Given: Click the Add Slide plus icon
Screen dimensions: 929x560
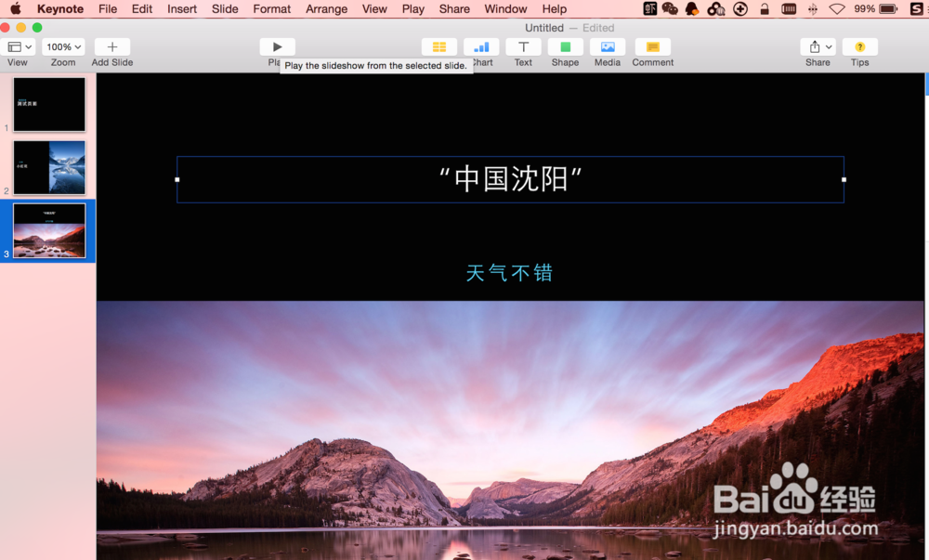Looking at the screenshot, I should pos(111,46).
